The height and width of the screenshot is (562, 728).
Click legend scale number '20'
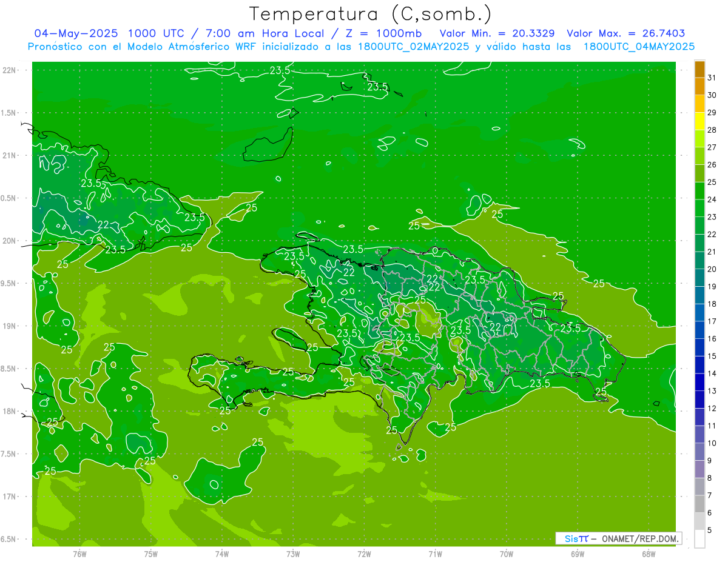tap(712, 269)
